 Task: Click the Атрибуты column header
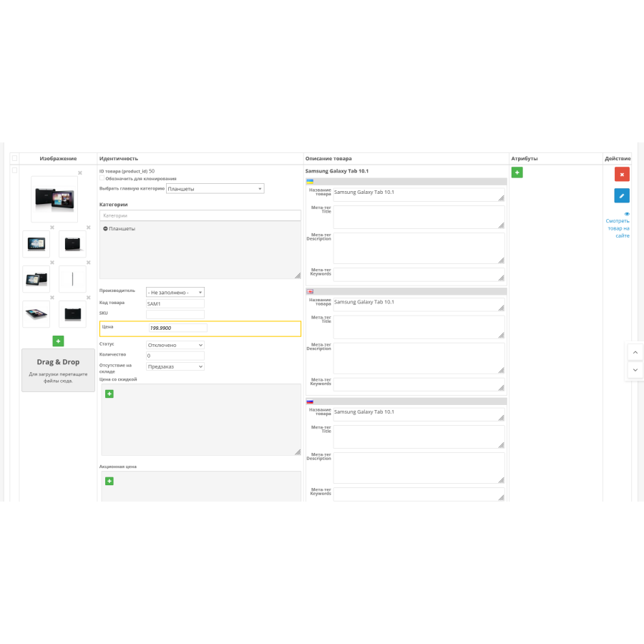pyautogui.click(x=525, y=159)
